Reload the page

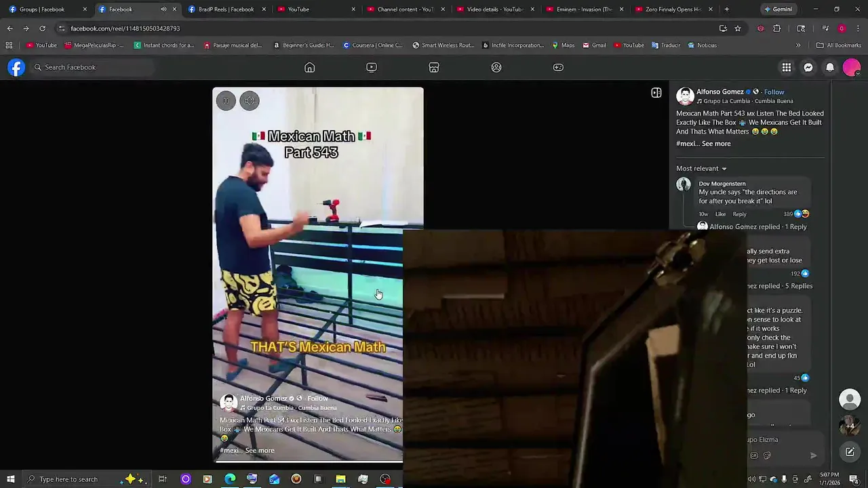[x=42, y=28]
